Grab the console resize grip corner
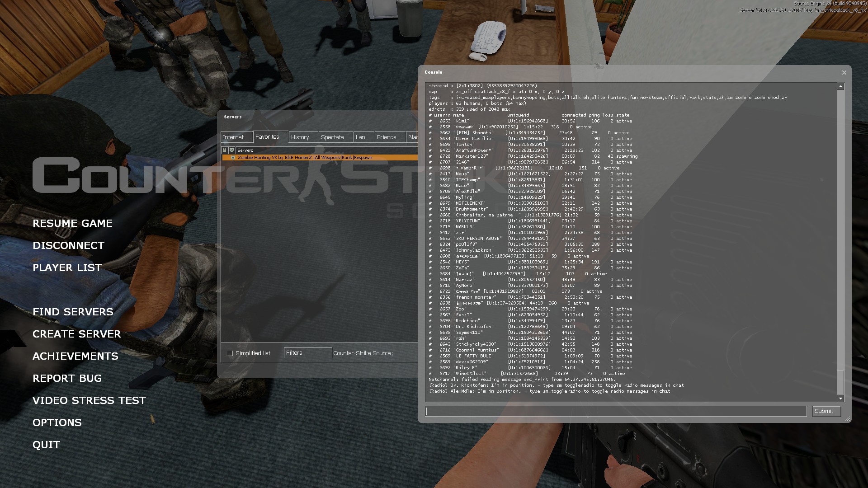 tap(848, 419)
